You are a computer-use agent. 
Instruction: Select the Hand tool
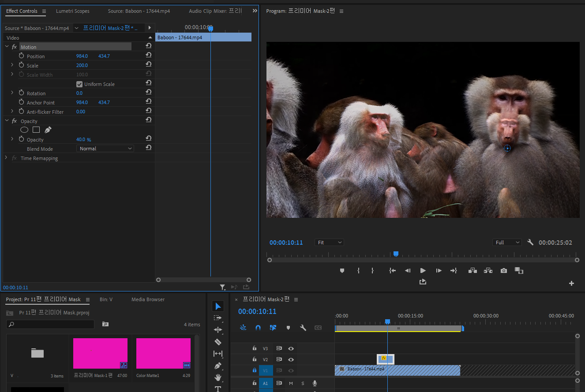tap(218, 377)
